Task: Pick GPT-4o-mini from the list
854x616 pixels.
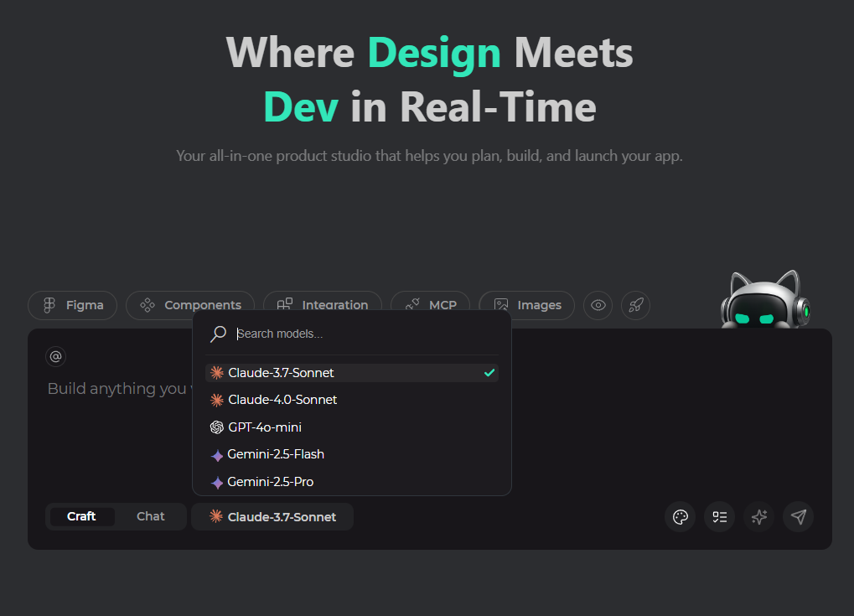Action: click(x=352, y=427)
